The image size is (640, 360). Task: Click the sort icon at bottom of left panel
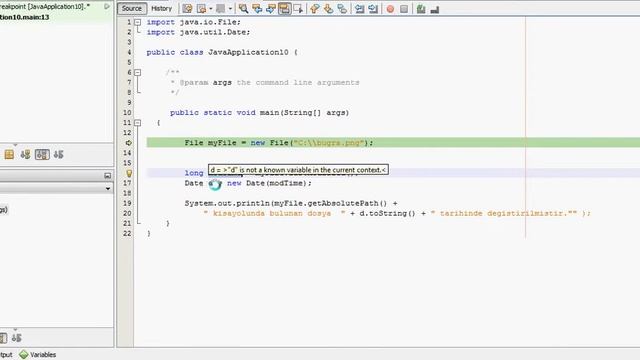point(16,338)
